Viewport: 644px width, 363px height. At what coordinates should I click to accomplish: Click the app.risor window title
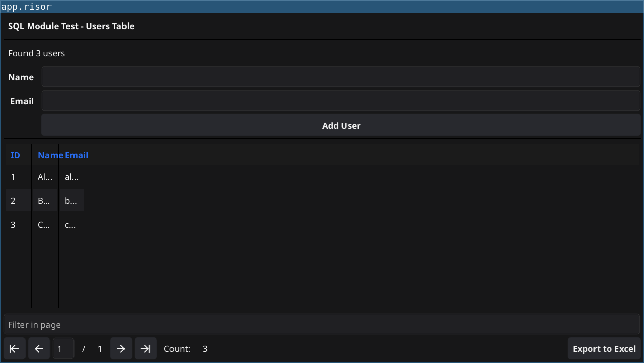(x=26, y=7)
